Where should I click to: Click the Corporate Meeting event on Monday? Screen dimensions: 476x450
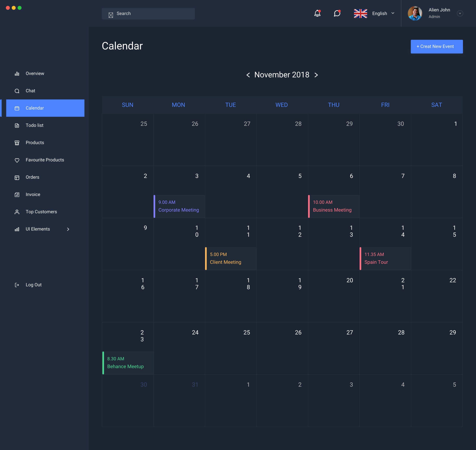pos(179,206)
